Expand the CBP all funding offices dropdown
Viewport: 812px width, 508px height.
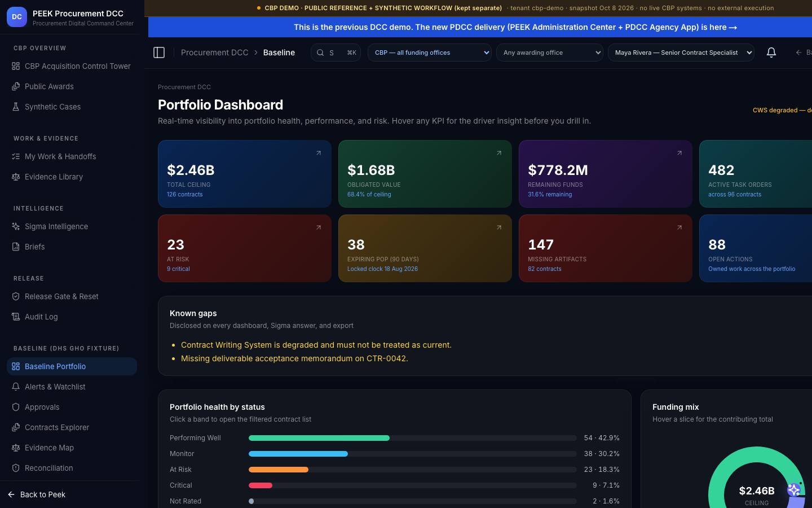(x=430, y=52)
